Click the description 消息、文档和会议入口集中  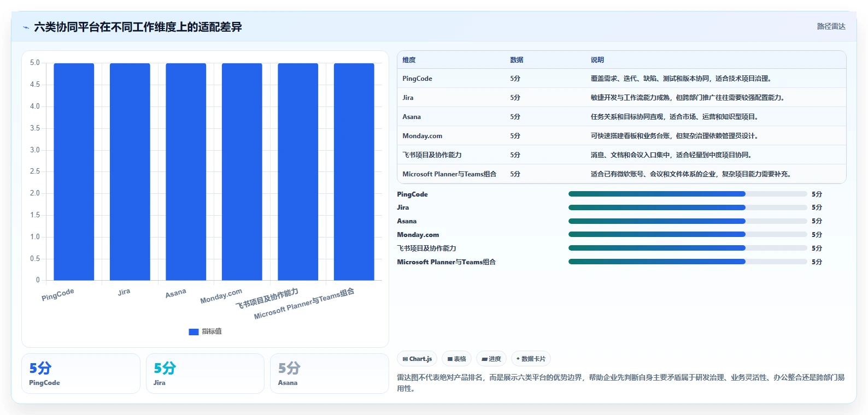click(671, 155)
